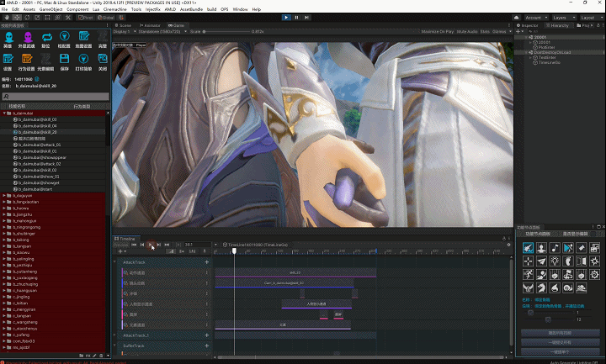Open the Display 1 dropdown
The height and width of the screenshot is (364, 606).
coord(125,32)
